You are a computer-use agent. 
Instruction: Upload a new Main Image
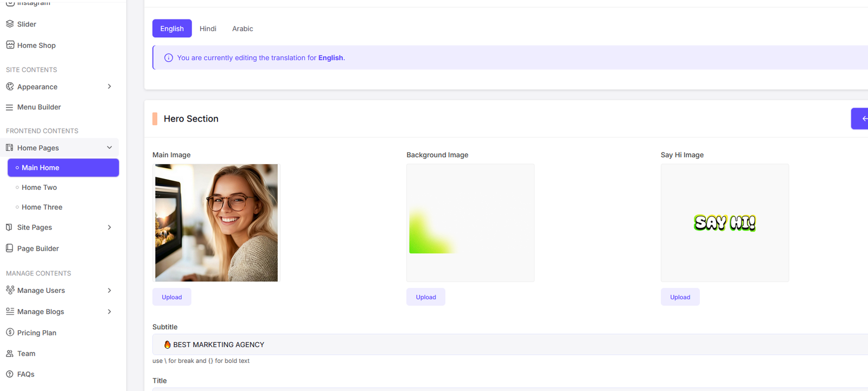(171, 297)
